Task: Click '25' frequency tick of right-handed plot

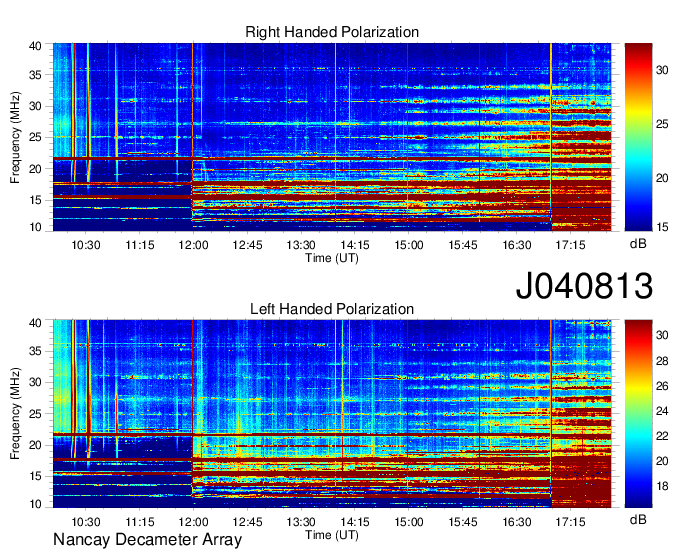Action: pyautogui.click(x=35, y=138)
